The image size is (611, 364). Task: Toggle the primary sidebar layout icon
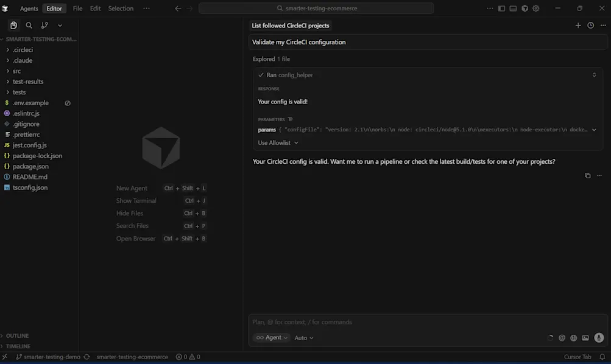501,8
